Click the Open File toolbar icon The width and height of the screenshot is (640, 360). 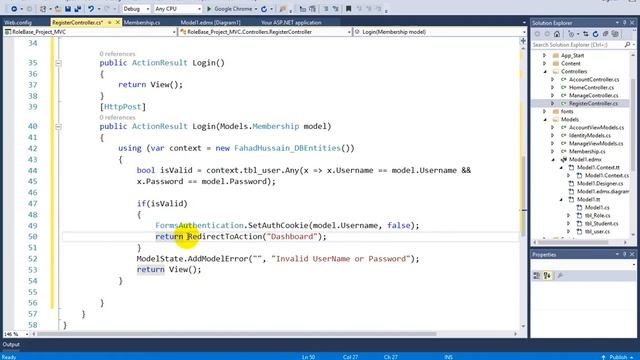[x=58, y=9]
